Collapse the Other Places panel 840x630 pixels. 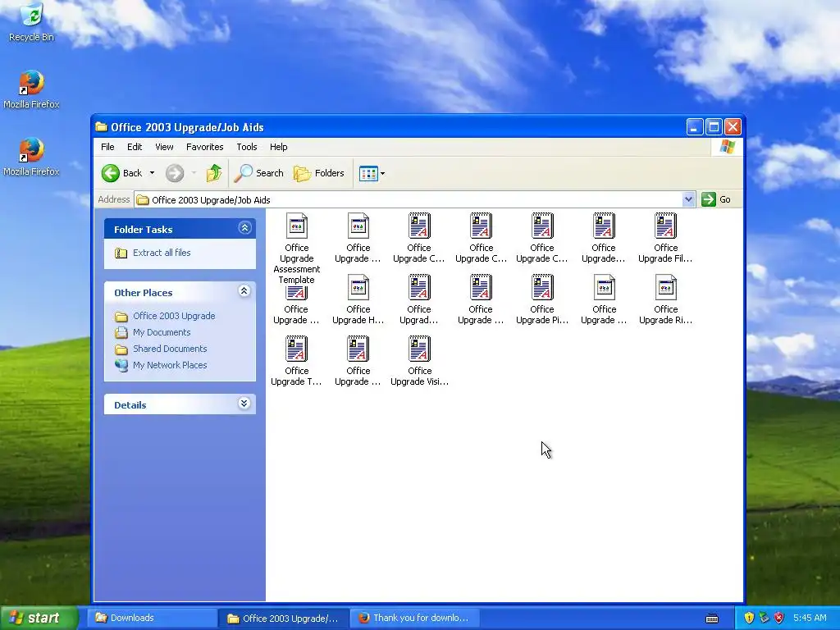(x=244, y=291)
